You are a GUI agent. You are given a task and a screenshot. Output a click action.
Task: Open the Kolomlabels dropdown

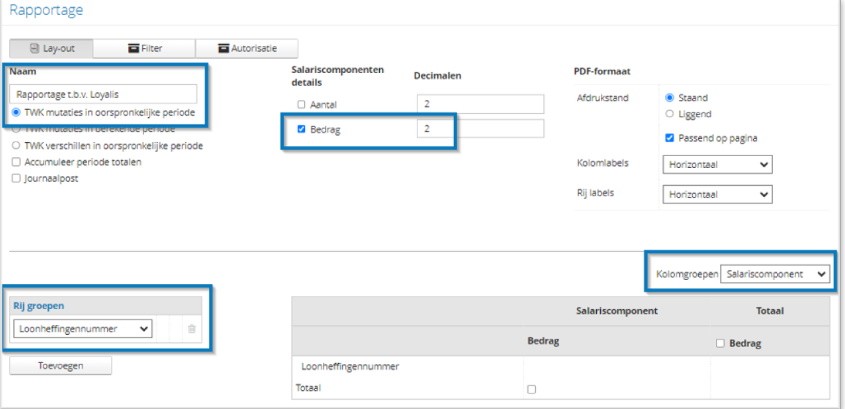point(717,165)
